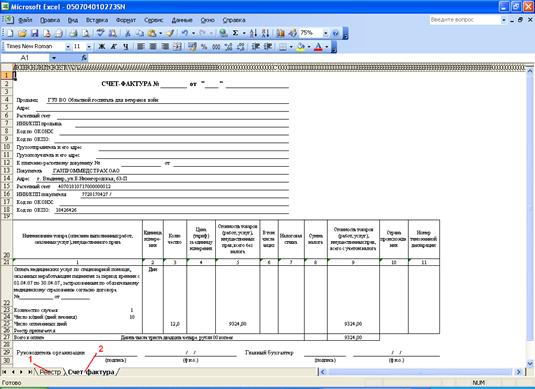Open a file with the folder icon
This screenshot has width=535, height=389.
pyautogui.click(x=22, y=33)
